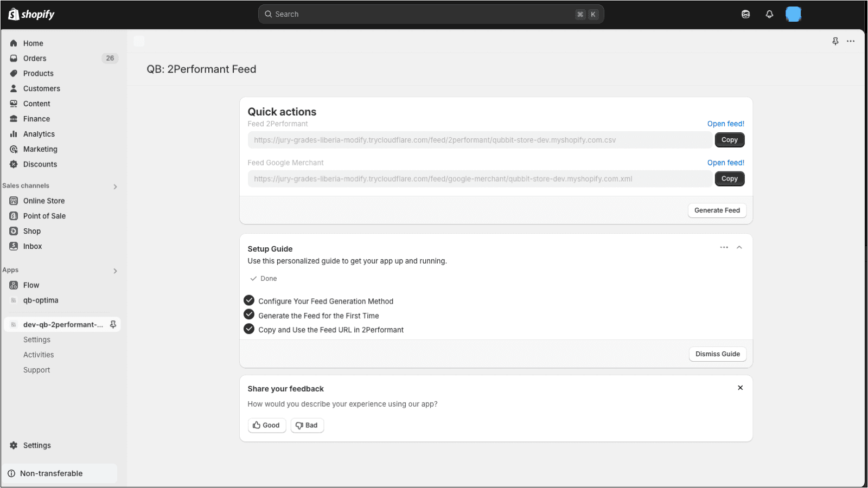Rate the app experience as Bad
Screen dimensions: 868x488
coord(307,425)
